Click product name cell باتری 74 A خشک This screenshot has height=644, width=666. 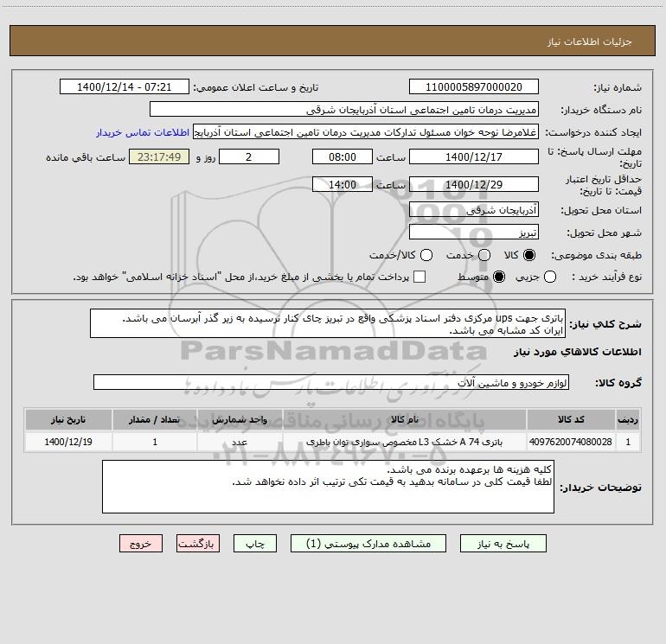(x=405, y=442)
